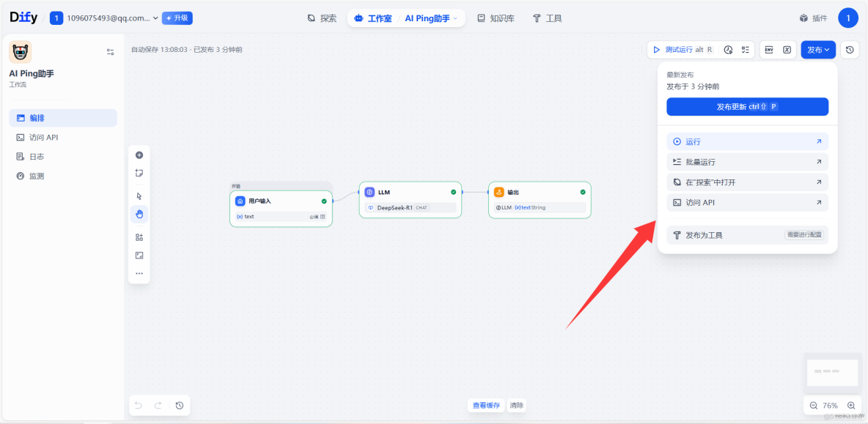Open the workflow checklist icon
This screenshot has width=868, height=424.
(746, 49)
